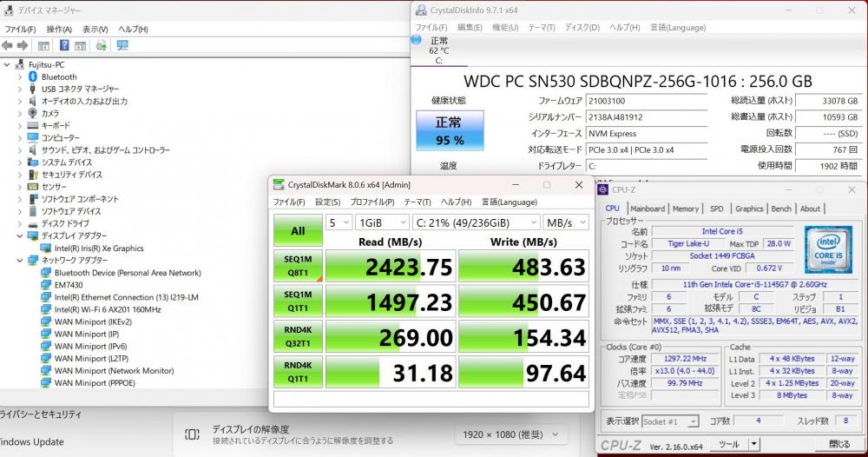The height and width of the screenshot is (457, 868).
Task: Open 言語(Language) menu in CrystalDiskInfo
Action: pos(678,27)
